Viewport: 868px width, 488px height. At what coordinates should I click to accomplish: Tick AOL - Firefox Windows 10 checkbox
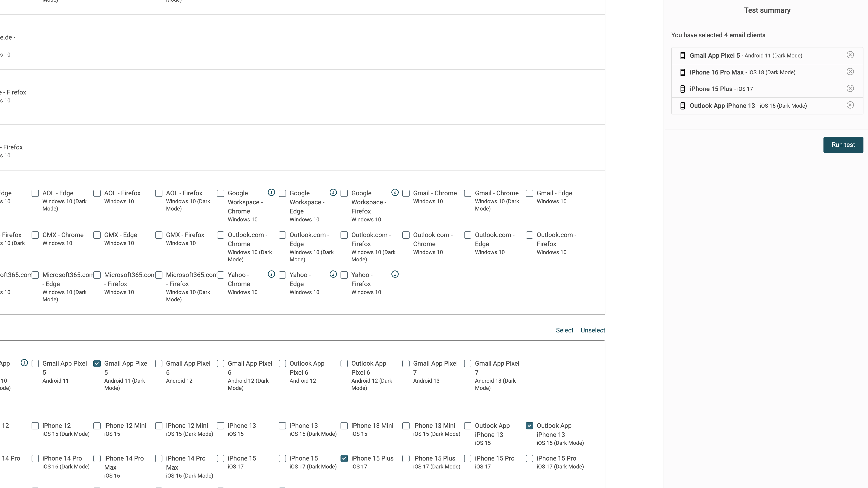pyautogui.click(x=97, y=193)
